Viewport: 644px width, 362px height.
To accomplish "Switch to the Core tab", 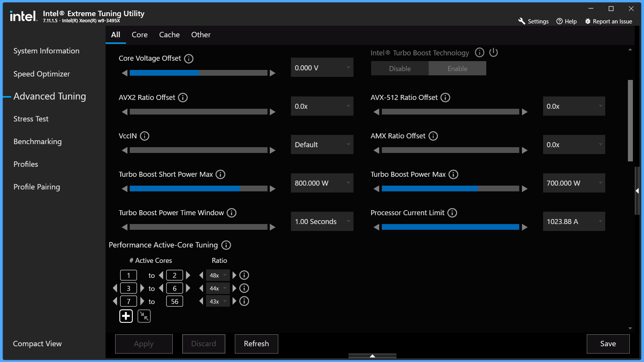I will point(140,35).
